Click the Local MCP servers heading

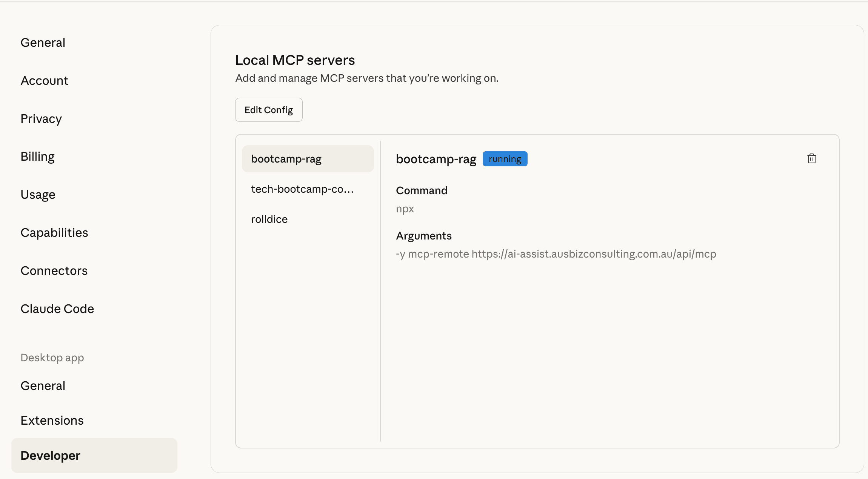coord(295,60)
